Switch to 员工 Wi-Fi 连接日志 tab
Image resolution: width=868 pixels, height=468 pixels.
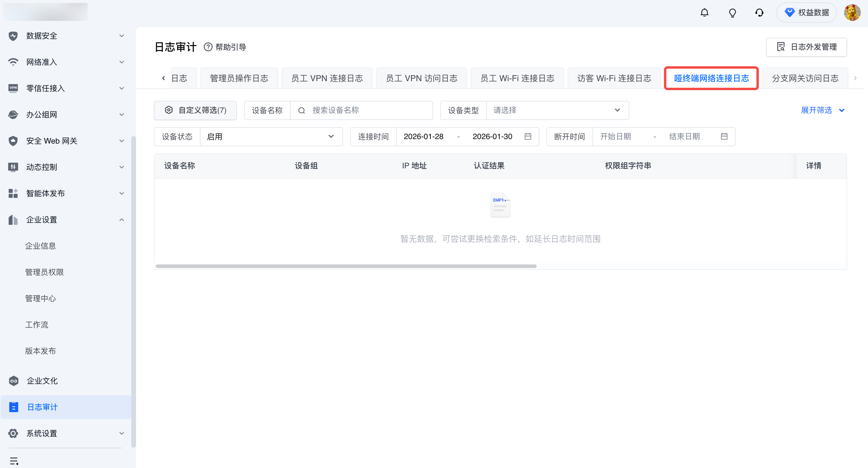click(517, 78)
